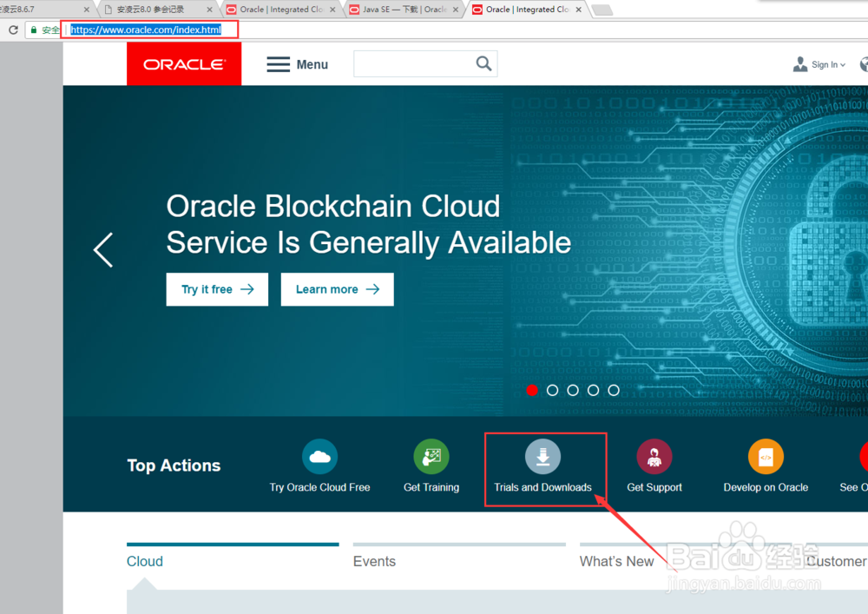This screenshot has width=868, height=614.
Task: Click Try Oracle Cloud Free label
Action: 320,487
